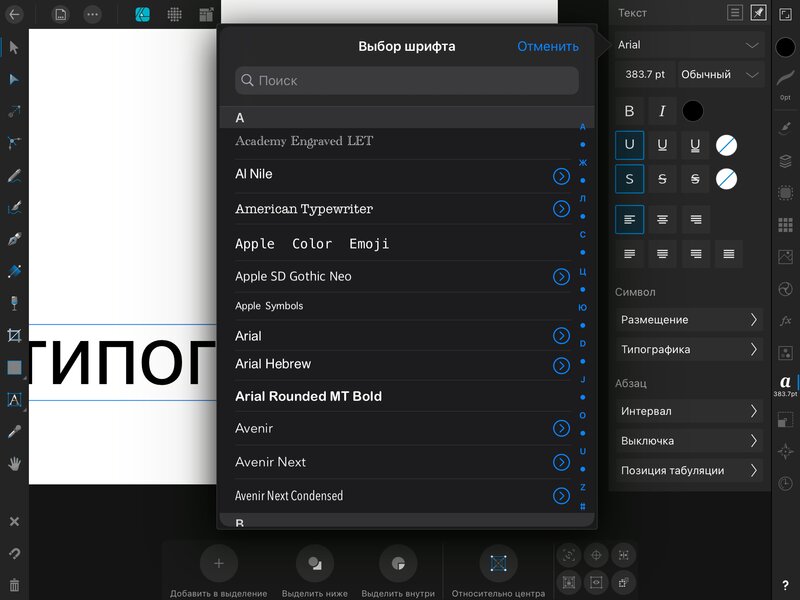Select the Crop tool
Image resolution: width=800 pixels, height=600 pixels.
(14, 335)
